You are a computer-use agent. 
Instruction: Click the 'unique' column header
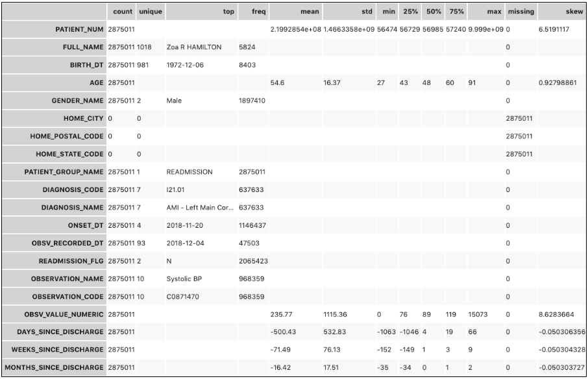(x=151, y=12)
